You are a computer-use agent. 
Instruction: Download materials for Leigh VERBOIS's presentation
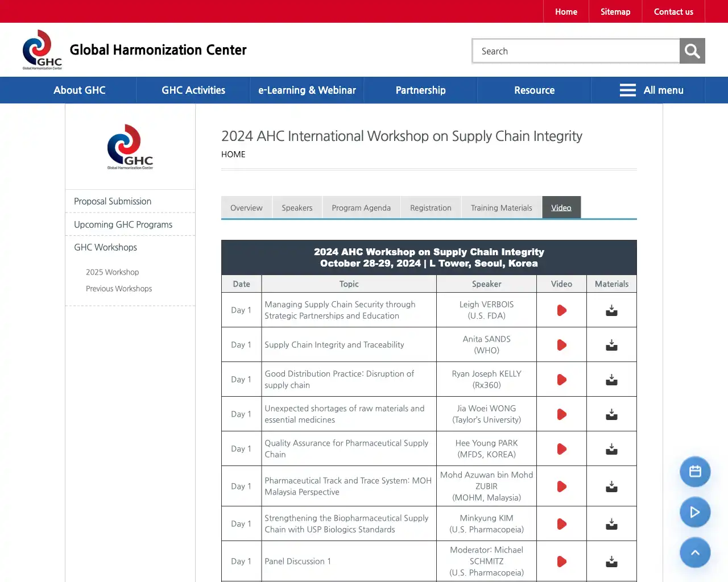611,310
